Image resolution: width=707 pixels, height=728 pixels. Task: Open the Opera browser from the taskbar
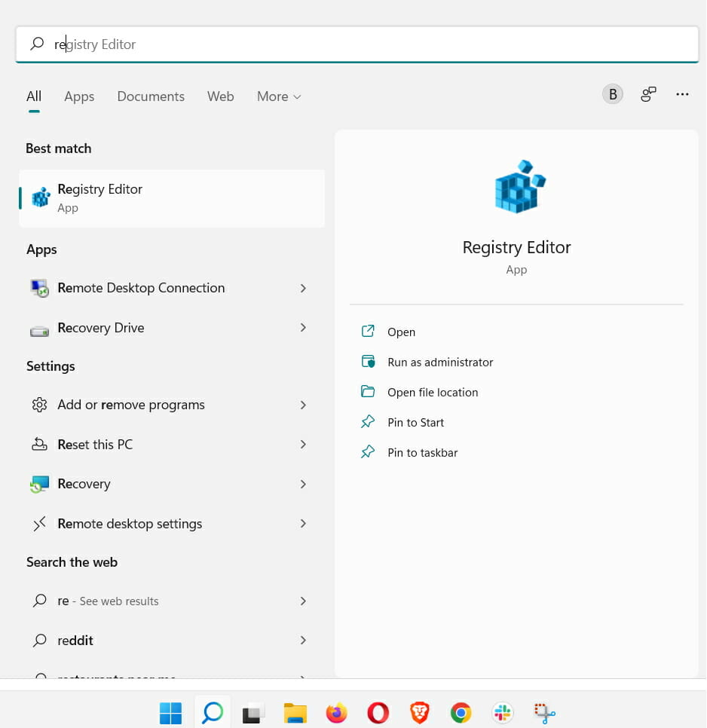tap(378, 713)
